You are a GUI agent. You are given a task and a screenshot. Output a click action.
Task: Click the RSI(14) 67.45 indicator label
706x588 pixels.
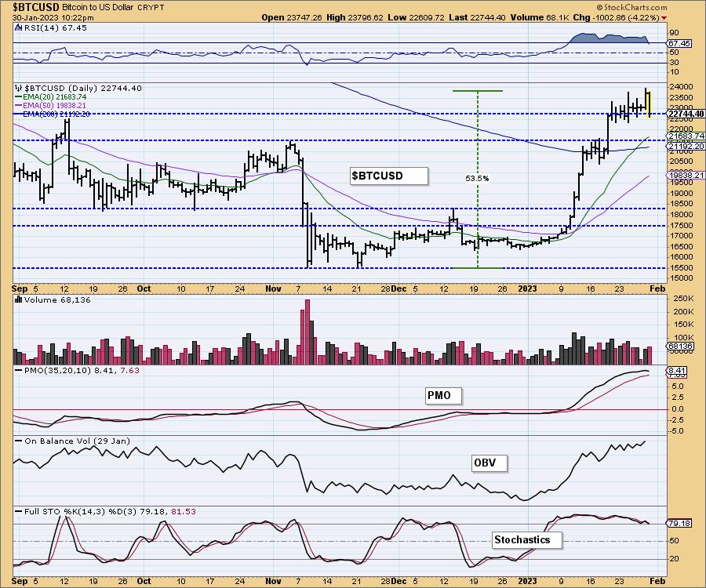pos(55,28)
